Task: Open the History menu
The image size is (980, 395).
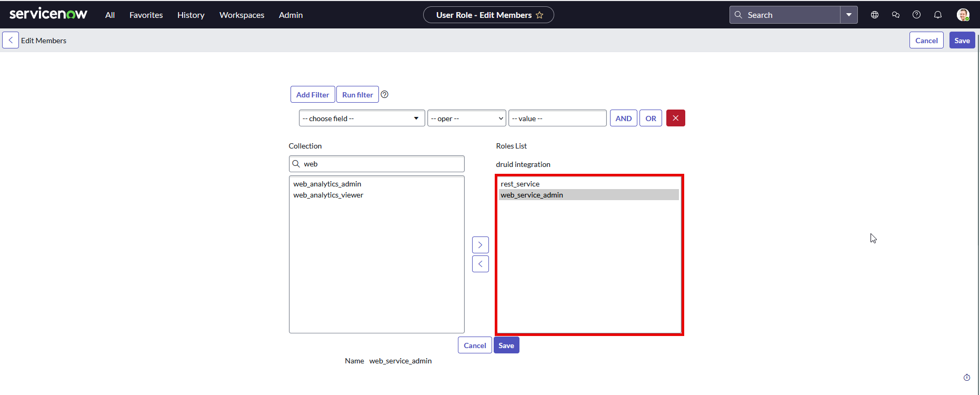Action: point(191,15)
